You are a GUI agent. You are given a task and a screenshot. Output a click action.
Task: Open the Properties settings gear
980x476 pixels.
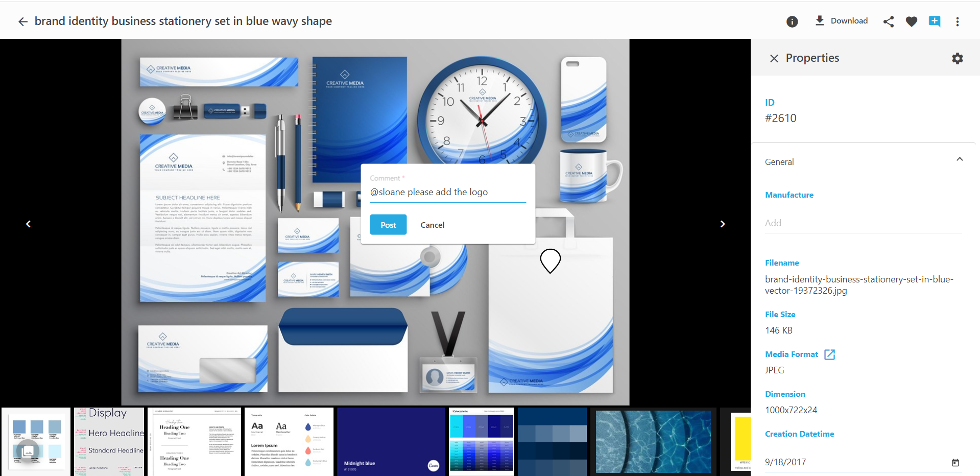pos(957,58)
